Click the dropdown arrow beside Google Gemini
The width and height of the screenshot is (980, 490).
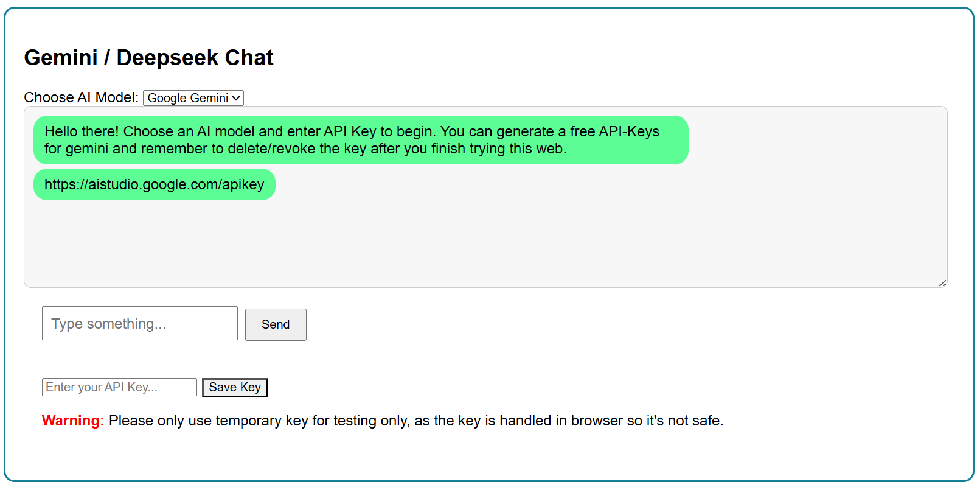[236, 98]
